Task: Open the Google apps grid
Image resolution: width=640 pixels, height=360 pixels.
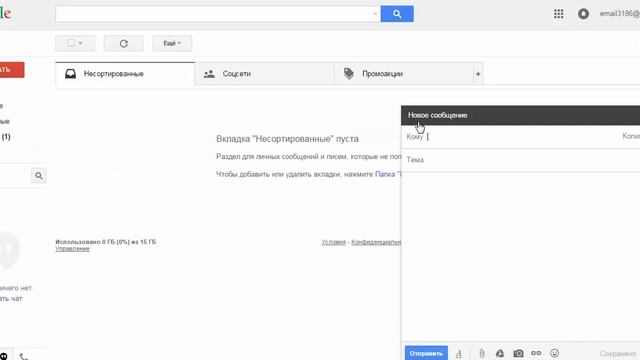Action: coord(558,14)
